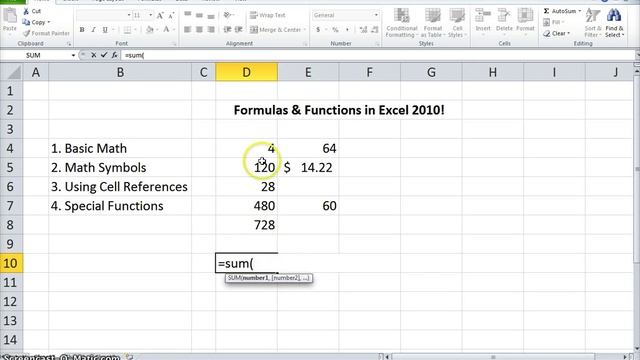640x360 pixels.
Task: Open the Font Color dropdown arrow
Action: click(x=173, y=30)
